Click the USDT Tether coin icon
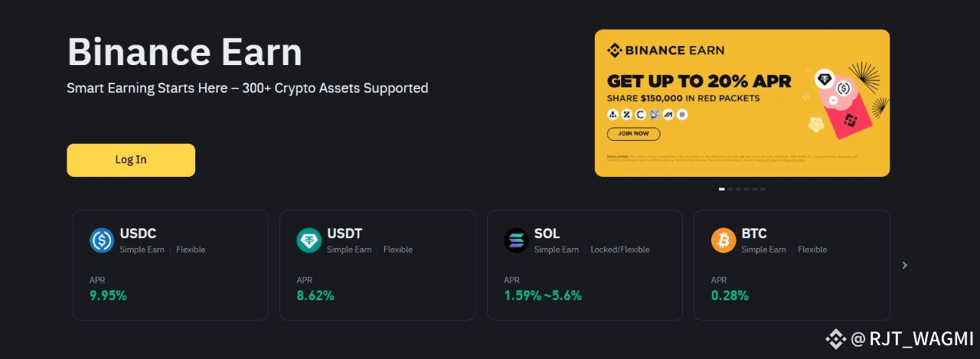 click(309, 240)
